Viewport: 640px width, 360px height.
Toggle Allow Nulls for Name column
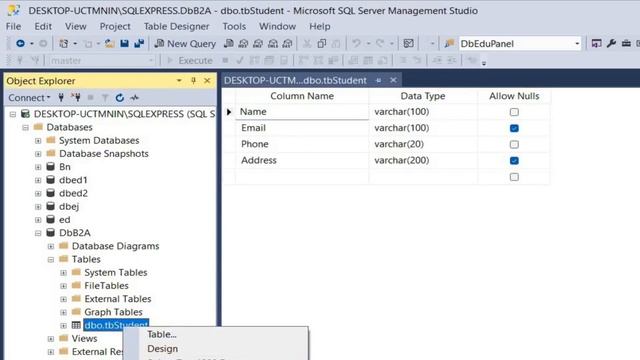[514, 112]
